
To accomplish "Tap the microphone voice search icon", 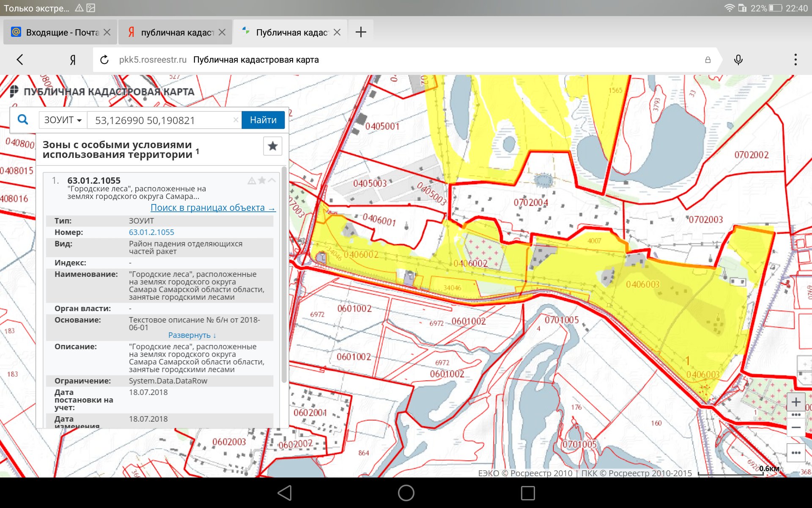I will tap(738, 60).
